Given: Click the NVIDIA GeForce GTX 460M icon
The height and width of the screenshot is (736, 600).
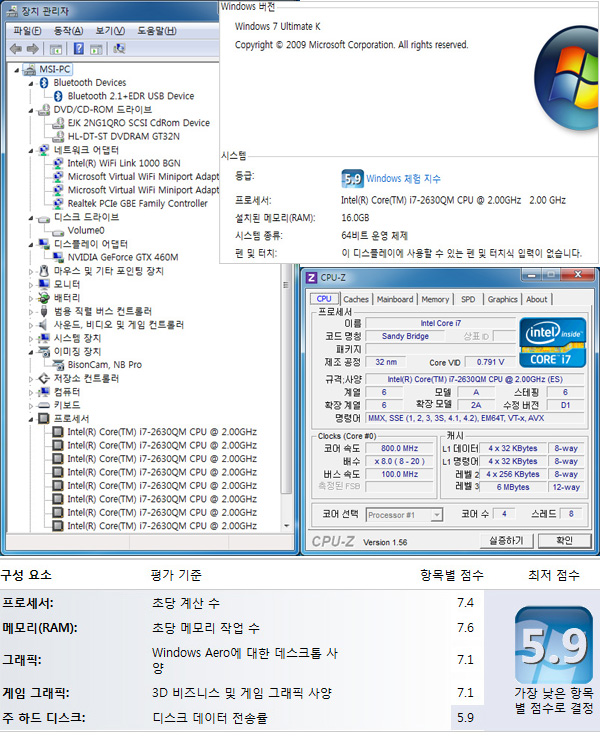Looking at the screenshot, I should click(x=58, y=257).
